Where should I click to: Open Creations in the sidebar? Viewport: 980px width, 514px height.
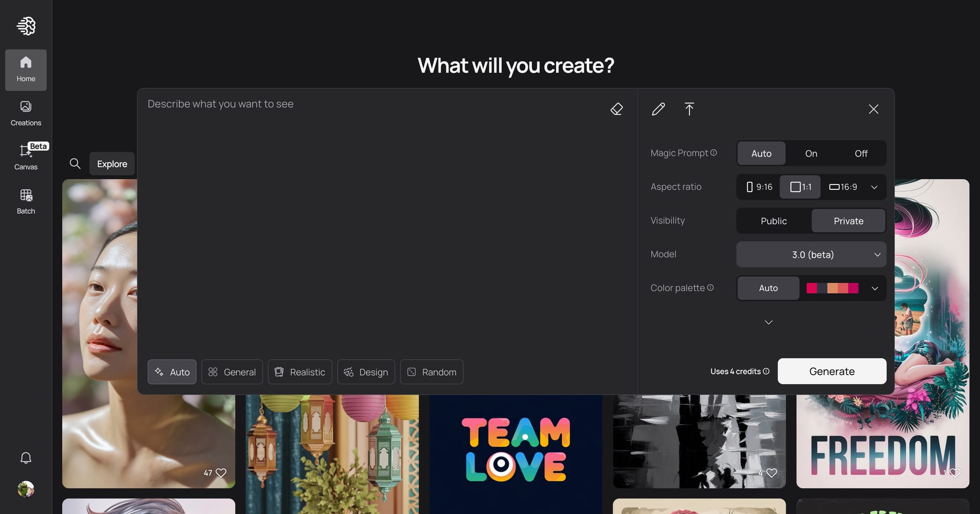coord(26,113)
